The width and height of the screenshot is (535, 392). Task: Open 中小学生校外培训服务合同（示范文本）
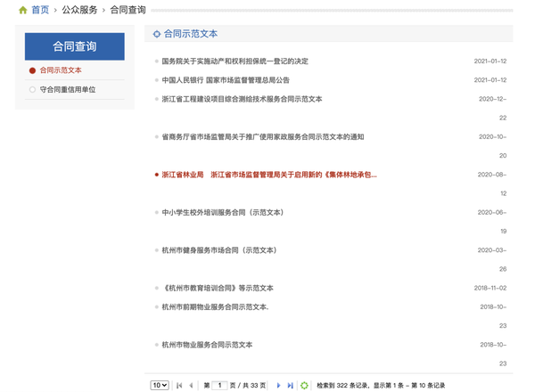[x=223, y=212]
